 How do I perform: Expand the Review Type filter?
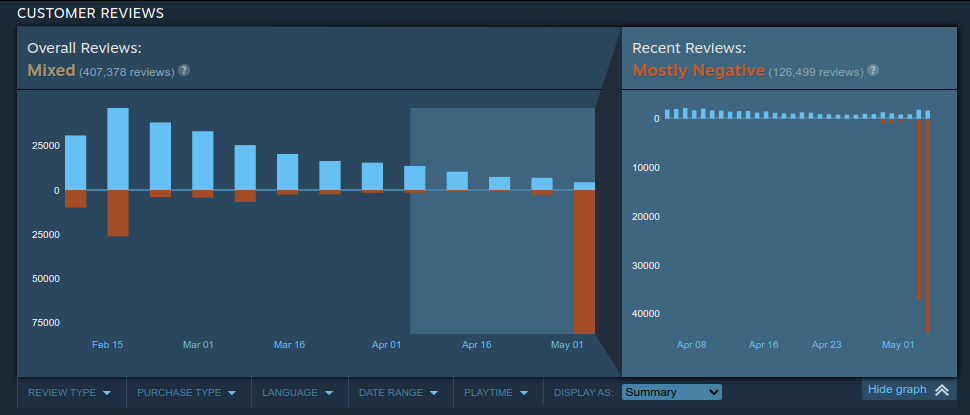click(69, 392)
